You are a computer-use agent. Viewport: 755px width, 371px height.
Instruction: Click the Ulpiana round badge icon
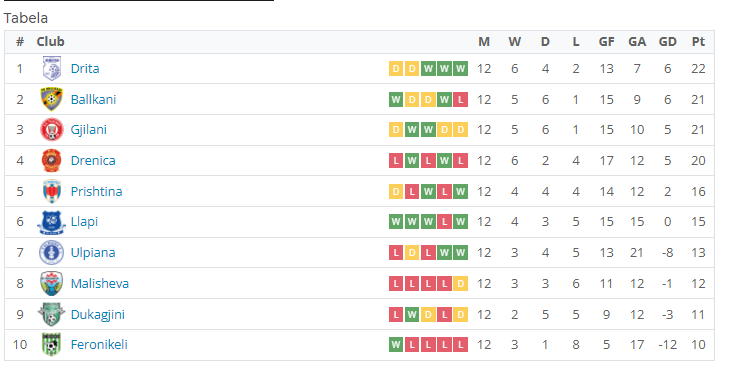[x=52, y=253]
